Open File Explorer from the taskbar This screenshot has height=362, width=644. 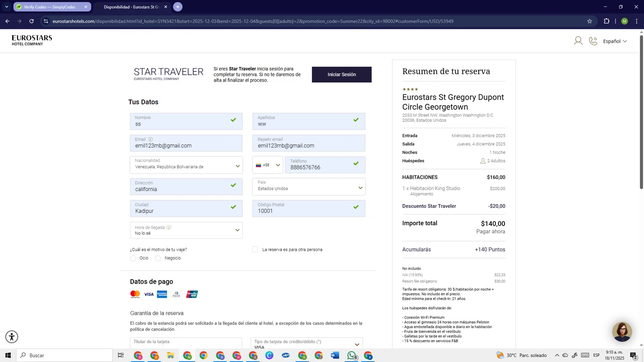(170, 355)
